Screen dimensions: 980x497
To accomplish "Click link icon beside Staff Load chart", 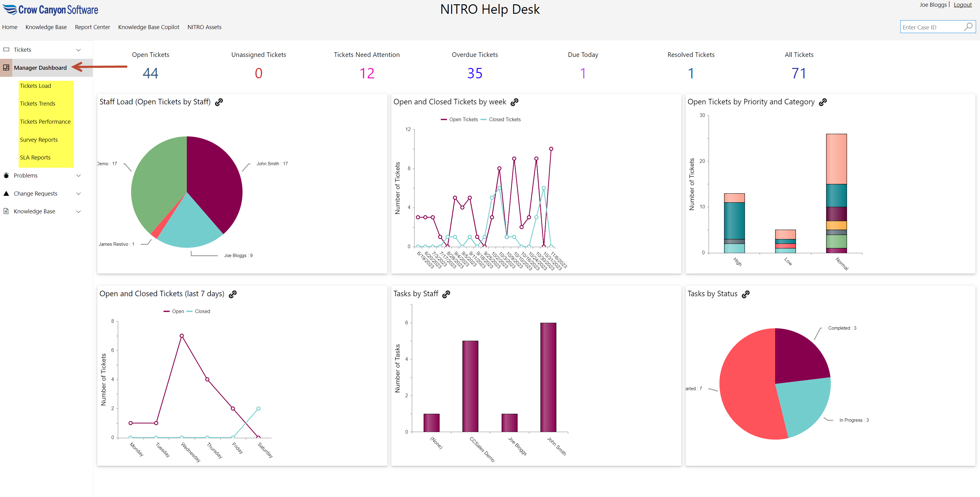I will point(219,102).
